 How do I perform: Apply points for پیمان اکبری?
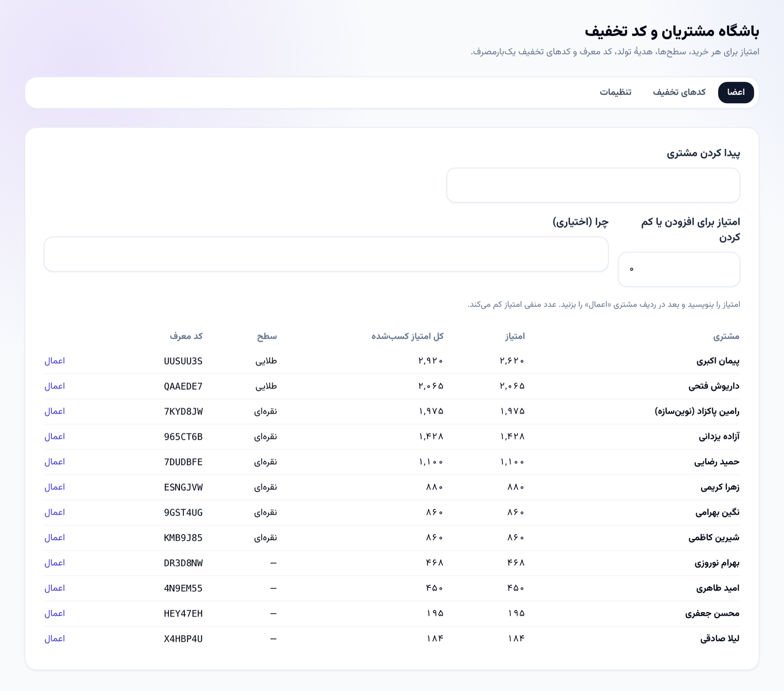pyautogui.click(x=54, y=361)
